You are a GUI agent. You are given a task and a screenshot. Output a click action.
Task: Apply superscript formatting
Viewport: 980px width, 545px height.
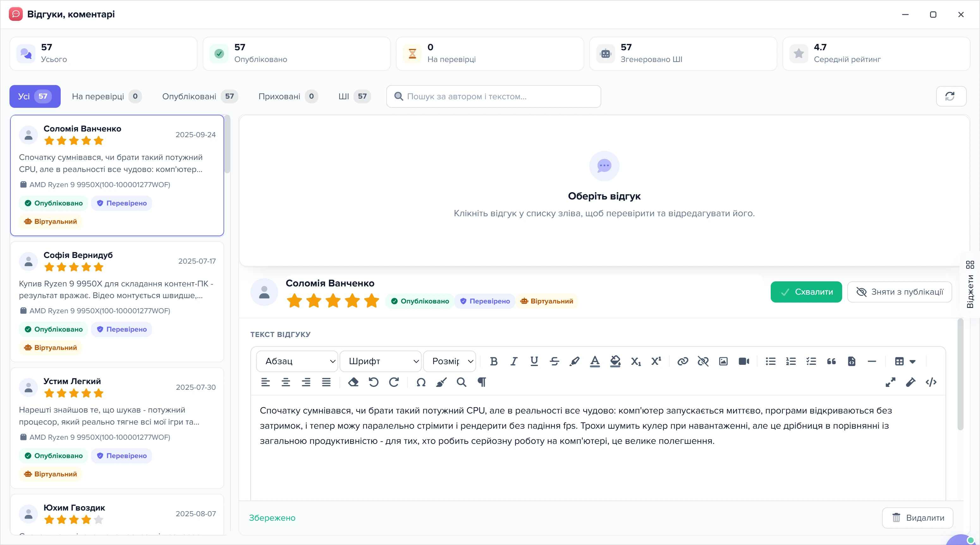click(x=656, y=361)
